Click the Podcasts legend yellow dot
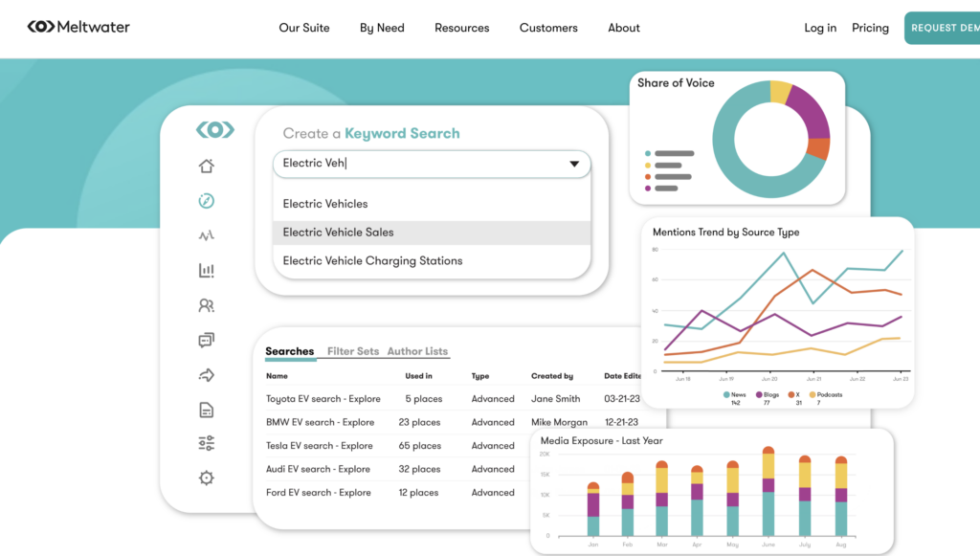980x556 pixels. click(813, 395)
